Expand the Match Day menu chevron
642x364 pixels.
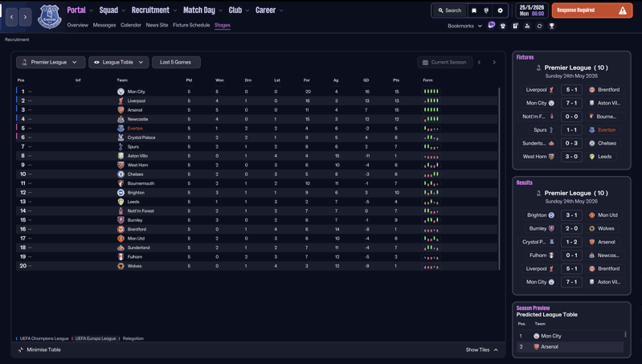click(x=221, y=10)
